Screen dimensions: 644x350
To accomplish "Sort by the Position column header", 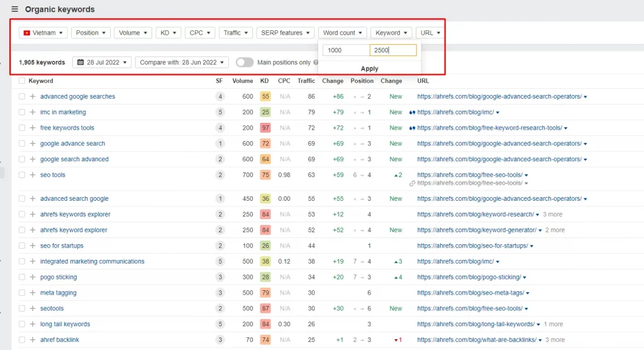I will (x=362, y=81).
